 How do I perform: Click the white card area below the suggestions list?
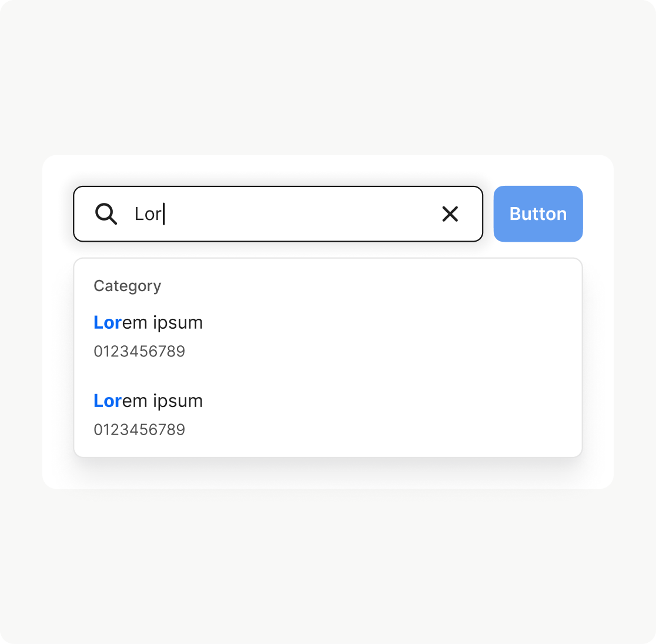[x=328, y=473]
